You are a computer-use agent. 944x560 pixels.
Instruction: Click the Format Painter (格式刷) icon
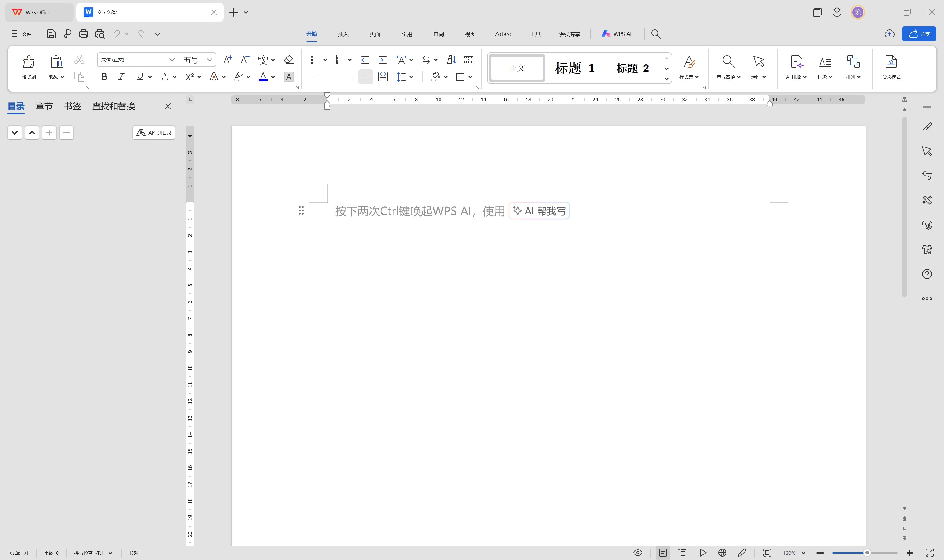[29, 61]
